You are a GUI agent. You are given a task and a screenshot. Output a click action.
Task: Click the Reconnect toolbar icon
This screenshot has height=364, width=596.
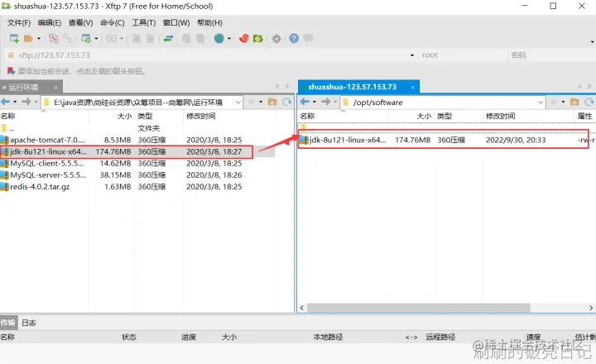pyautogui.click(x=54, y=38)
